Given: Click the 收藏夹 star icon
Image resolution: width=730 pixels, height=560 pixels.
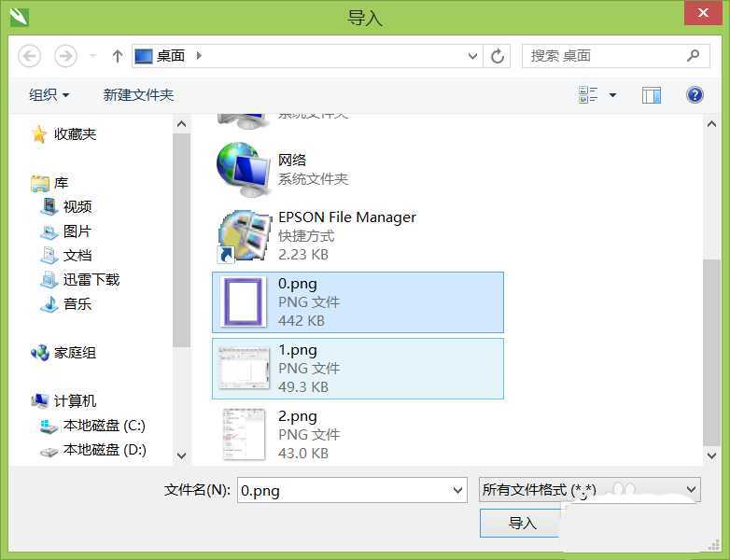Looking at the screenshot, I should tap(39, 134).
